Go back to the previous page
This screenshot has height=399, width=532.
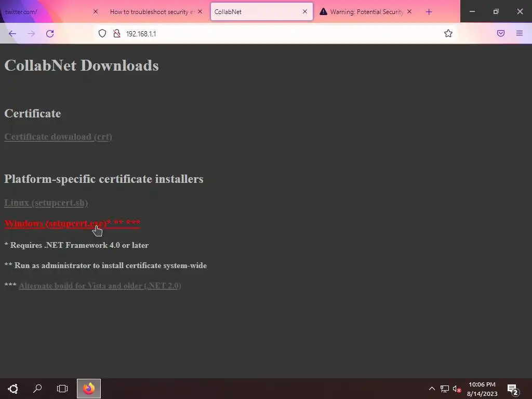click(12, 34)
